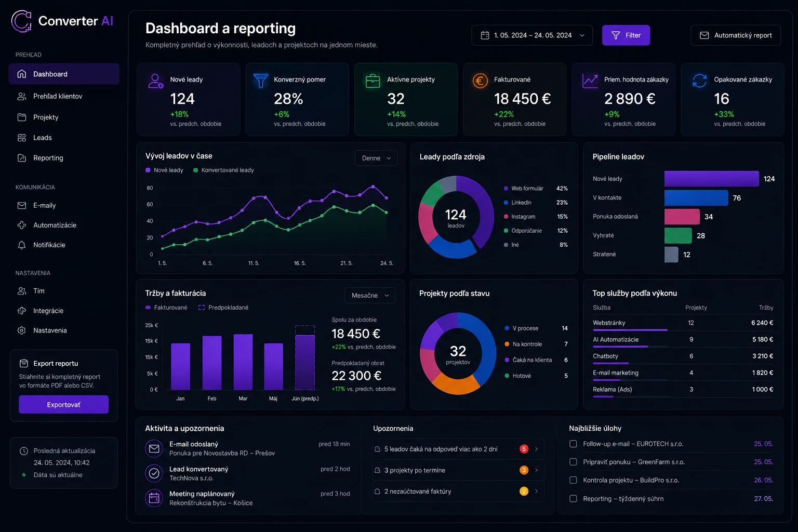Toggle Konvertované leady legend series
Screen dimensions: 798x532
[223, 170]
